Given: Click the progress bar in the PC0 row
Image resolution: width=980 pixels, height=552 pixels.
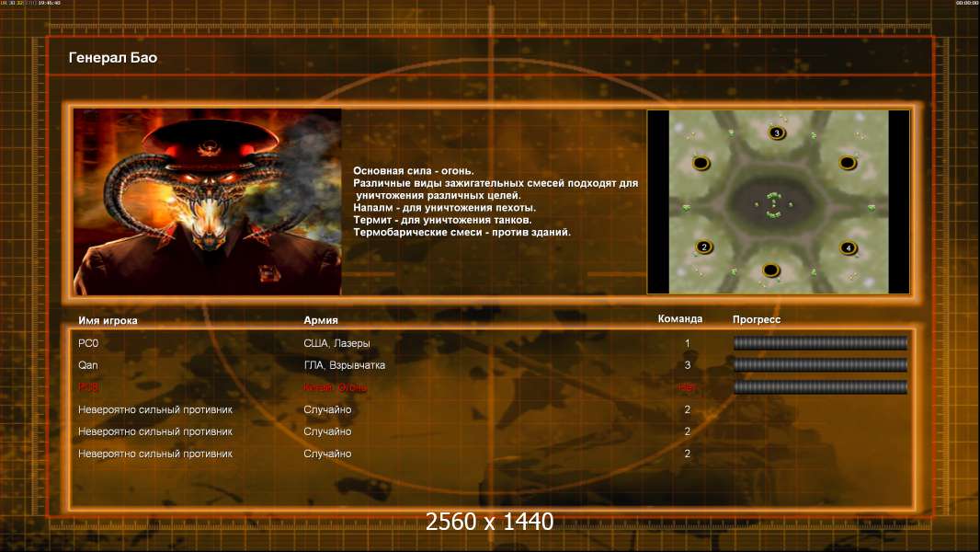Looking at the screenshot, I should [x=820, y=342].
